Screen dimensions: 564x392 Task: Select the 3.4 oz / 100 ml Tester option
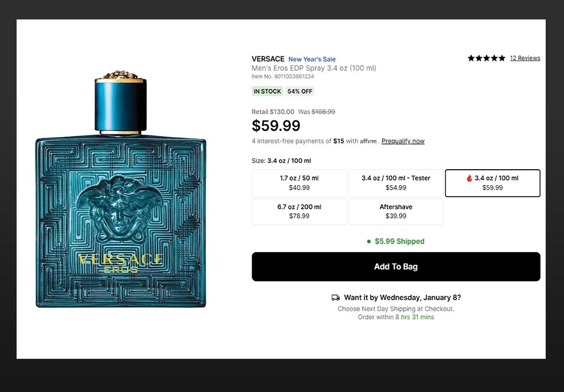coord(396,183)
